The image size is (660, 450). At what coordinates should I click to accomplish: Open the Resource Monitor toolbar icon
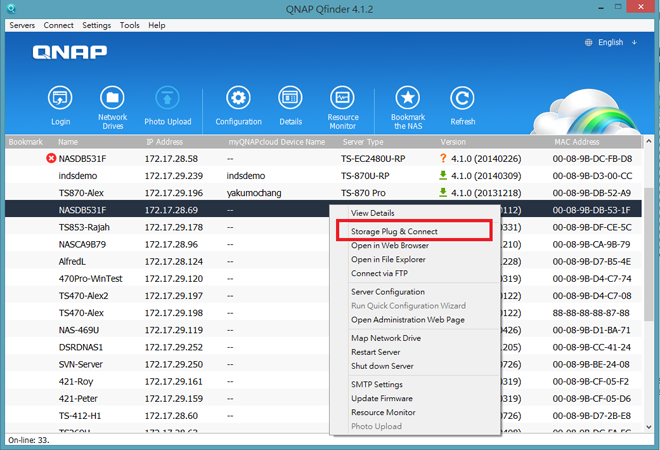tap(343, 98)
